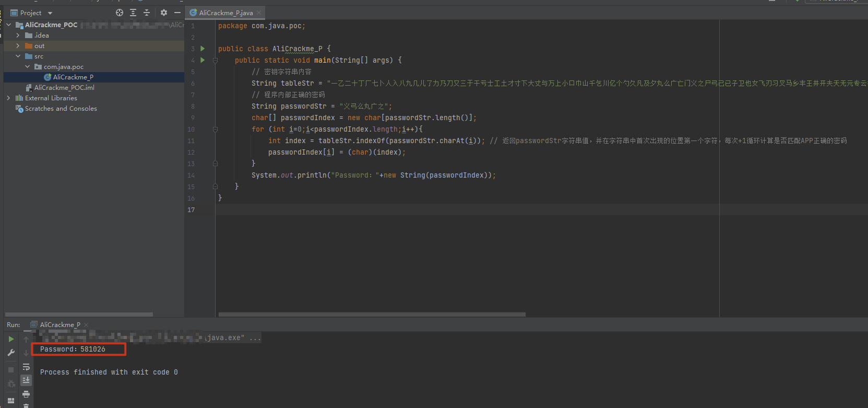
Task: Switch to AliCrackme_P.java editor tab
Action: [226, 13]
